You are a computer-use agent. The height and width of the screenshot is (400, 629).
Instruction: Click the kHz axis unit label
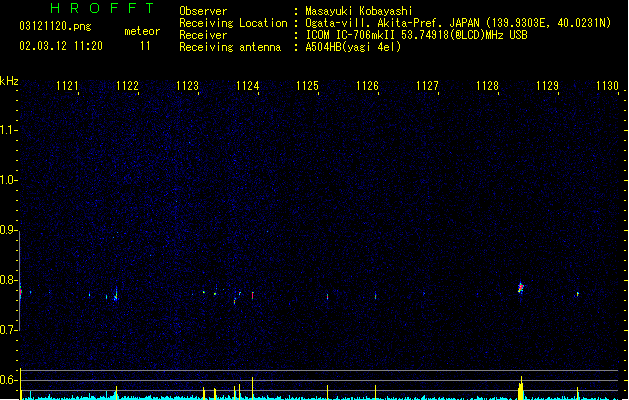9,81
